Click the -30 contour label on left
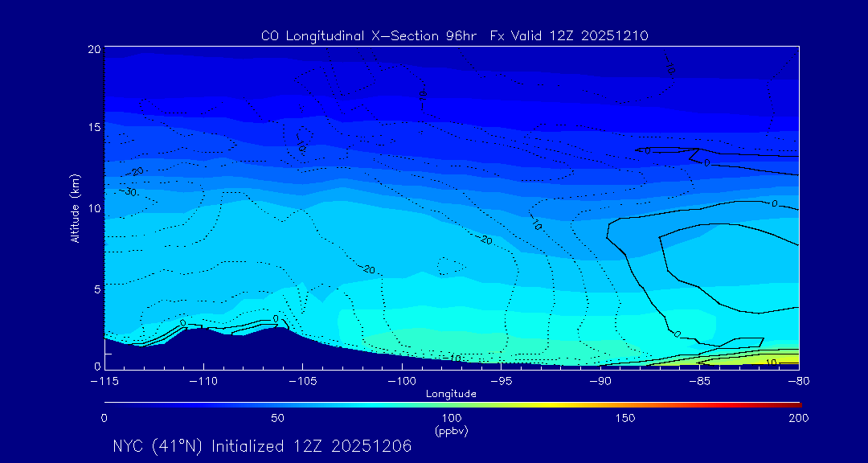This screenshot has height=463, width=868. click(x=129, y=191)
